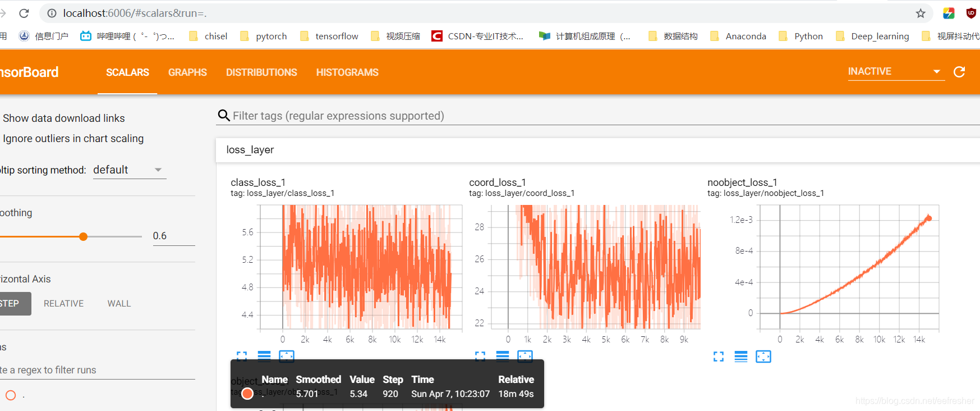Click the class_loss_1 line chart
The height and width of the screenshot is (411, 980).
coord(360,267)
